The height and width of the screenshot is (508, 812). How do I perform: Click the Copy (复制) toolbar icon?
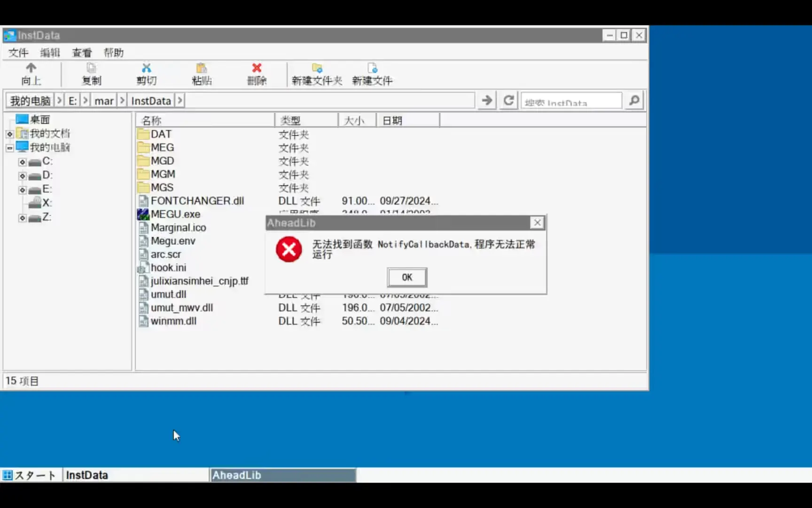91,68
